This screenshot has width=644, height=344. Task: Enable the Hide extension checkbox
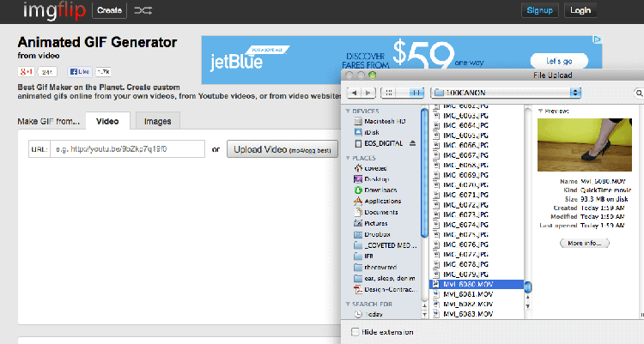[356, 332]
